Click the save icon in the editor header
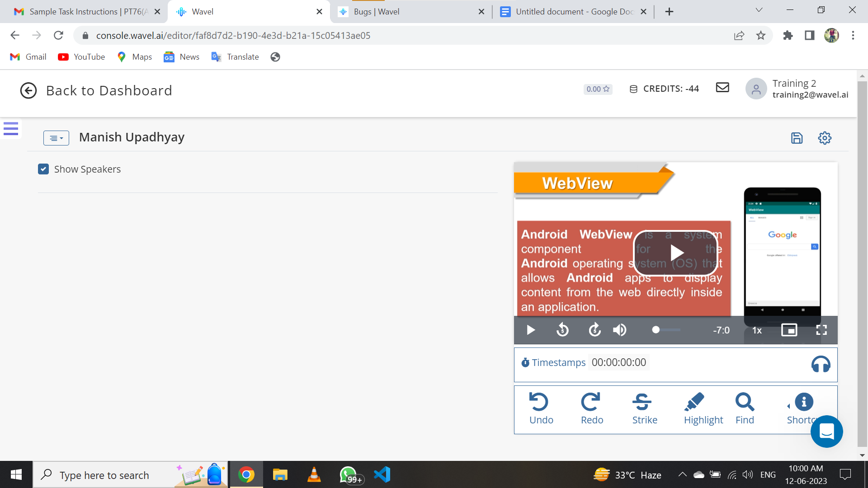 pyautogui.click(x=797, y=138)
